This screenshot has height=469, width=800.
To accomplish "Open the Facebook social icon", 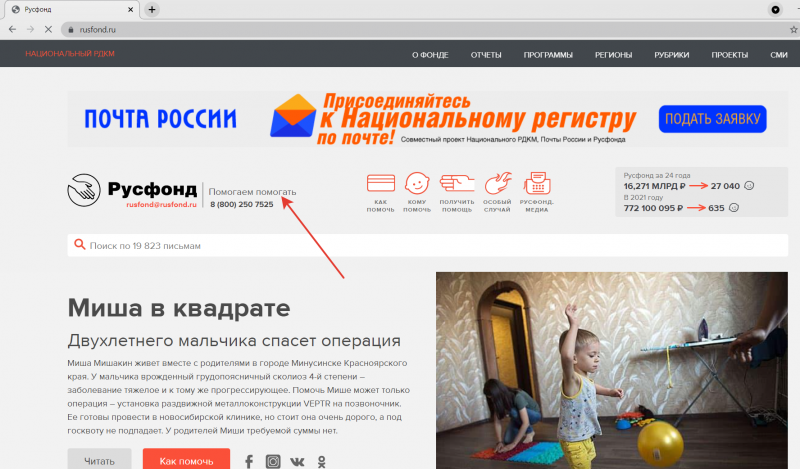I will (x=249, y=461).
